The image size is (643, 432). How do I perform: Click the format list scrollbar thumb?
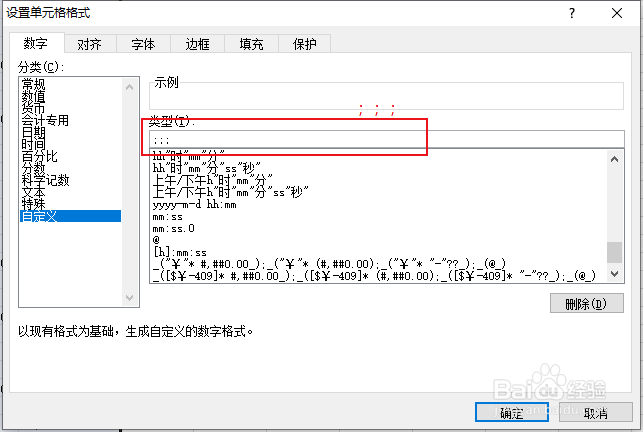click(614, 252)
